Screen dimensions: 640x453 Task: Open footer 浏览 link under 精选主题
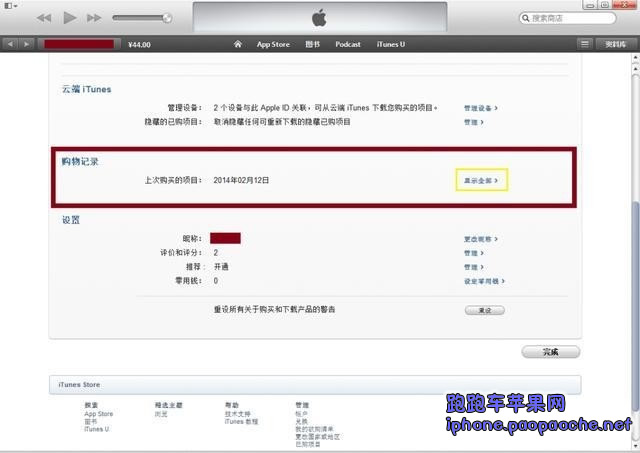(x=161, y=414)
